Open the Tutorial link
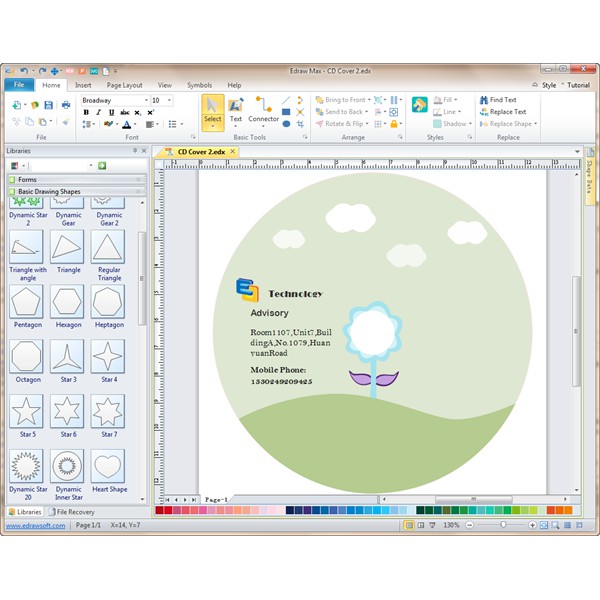The width and height of the screenshot is (600, 600). coord(578,85)
